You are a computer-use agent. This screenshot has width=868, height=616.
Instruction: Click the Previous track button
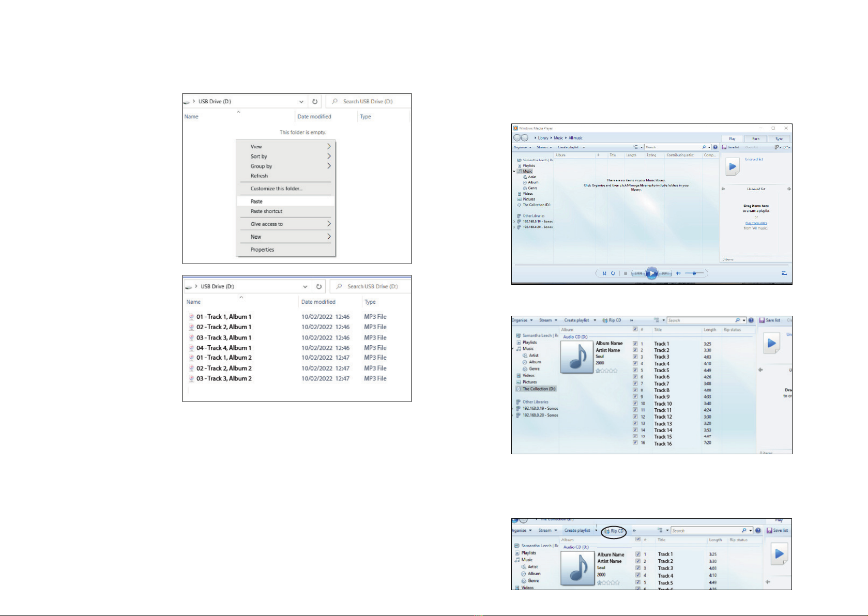638,273
